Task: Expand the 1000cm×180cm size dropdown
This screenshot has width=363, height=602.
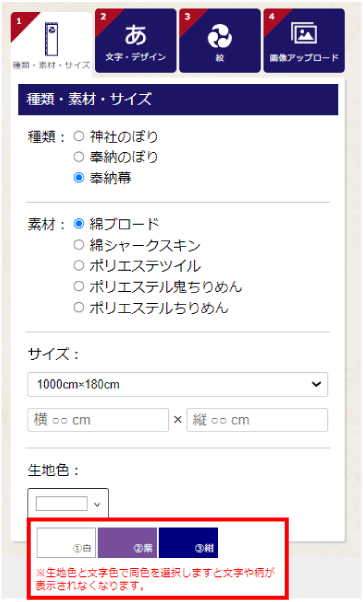Action: (x=177, y=384)
